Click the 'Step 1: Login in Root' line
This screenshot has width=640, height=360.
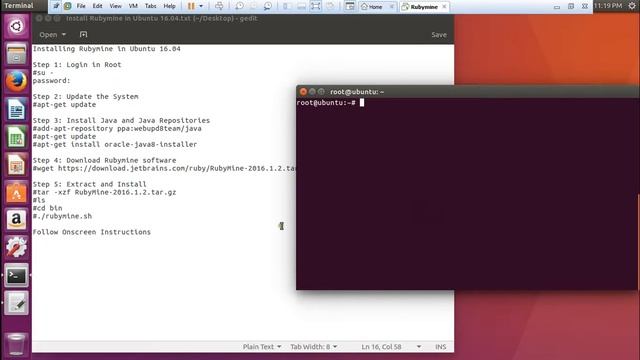[x=77, y=64]
